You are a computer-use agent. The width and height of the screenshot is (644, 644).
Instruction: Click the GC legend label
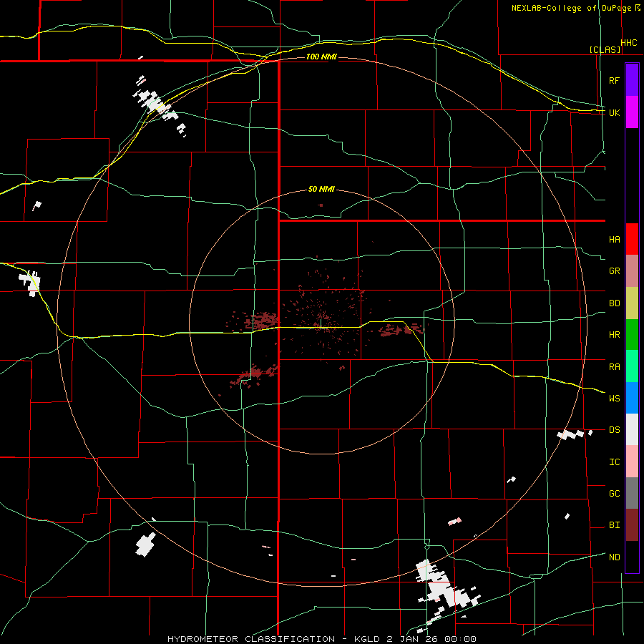click(x=614, y=494)
